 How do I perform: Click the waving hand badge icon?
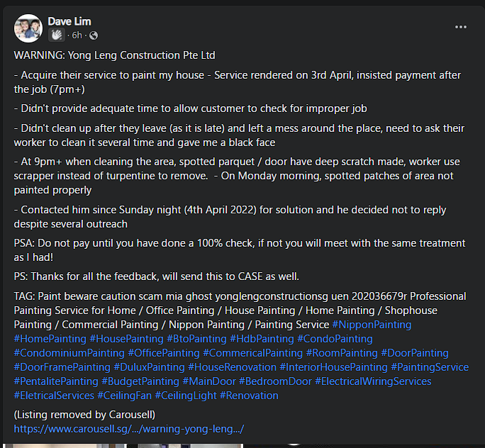(x=57, y=35)
